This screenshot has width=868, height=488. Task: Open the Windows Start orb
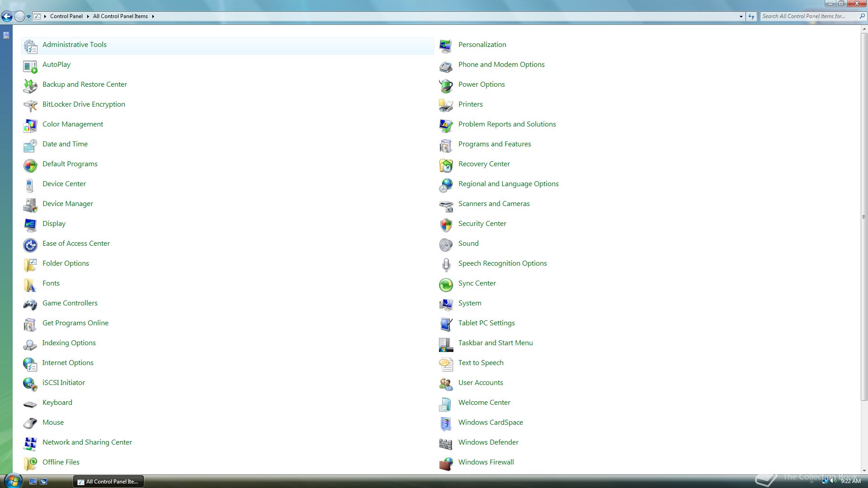point(13,480)
